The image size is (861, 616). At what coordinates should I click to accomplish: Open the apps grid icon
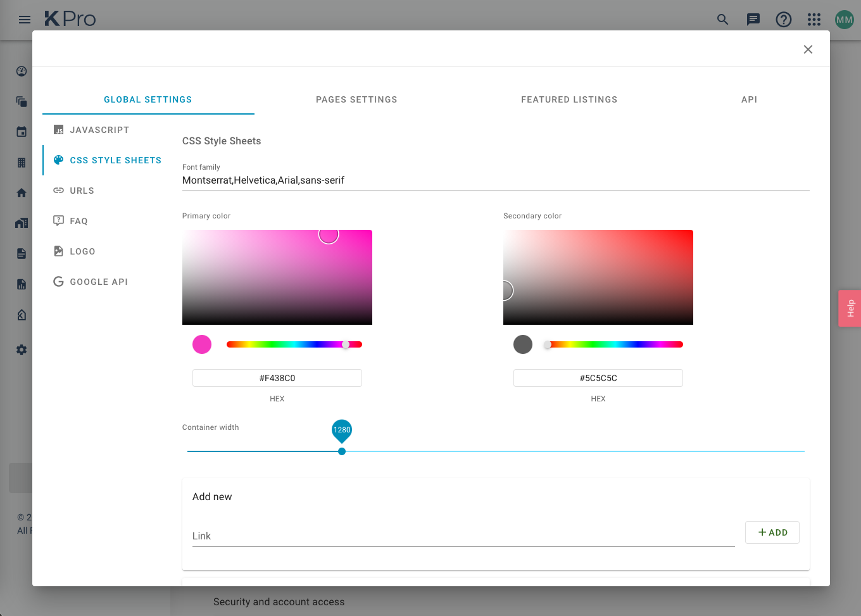click(814, 20)
